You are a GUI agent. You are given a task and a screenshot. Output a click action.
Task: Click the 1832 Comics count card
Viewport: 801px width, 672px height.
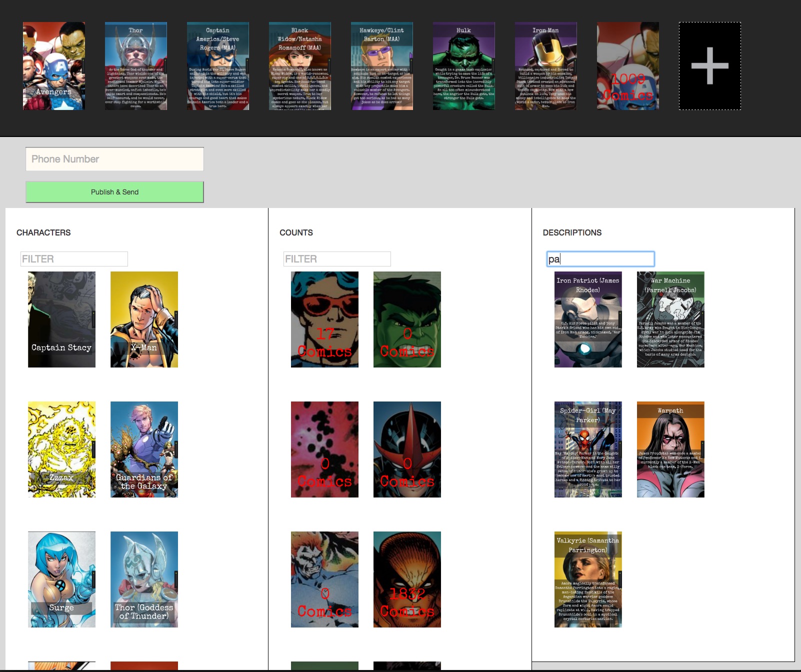407,579
